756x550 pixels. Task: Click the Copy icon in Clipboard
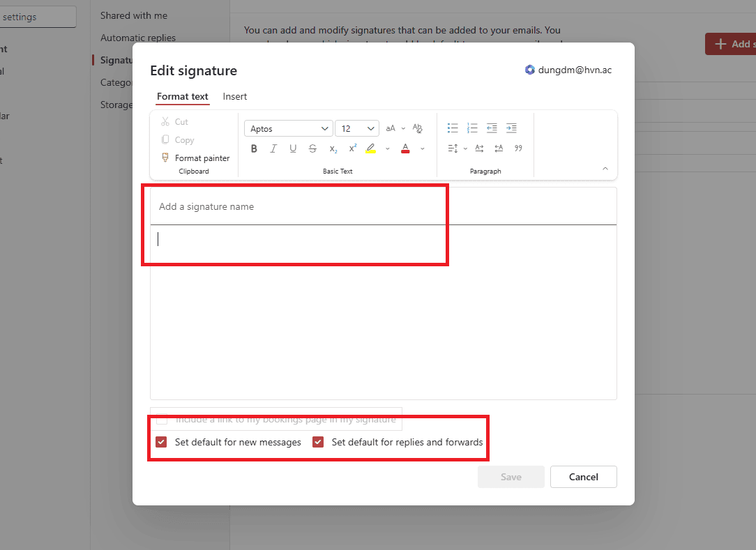click(x=165, y=139)
